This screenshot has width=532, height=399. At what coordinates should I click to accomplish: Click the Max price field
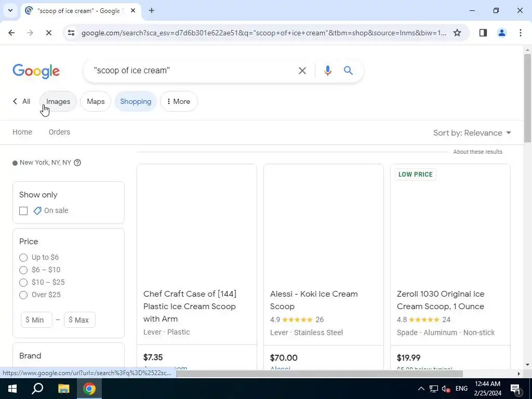click(79, 320)
